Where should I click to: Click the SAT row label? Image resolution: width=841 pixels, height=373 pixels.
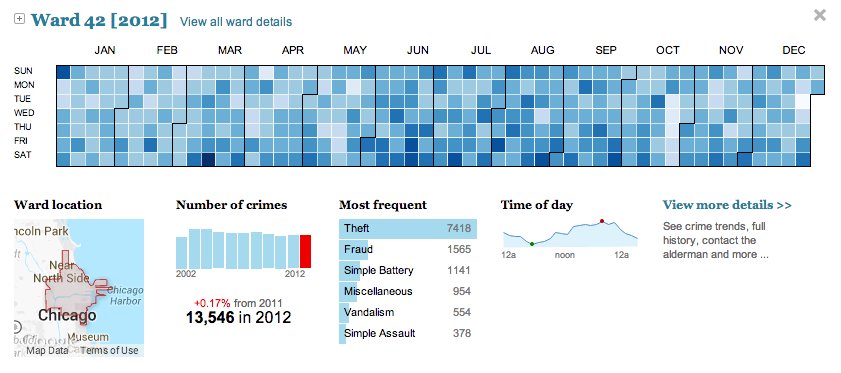pyautogui.click(x=23, y=155)
